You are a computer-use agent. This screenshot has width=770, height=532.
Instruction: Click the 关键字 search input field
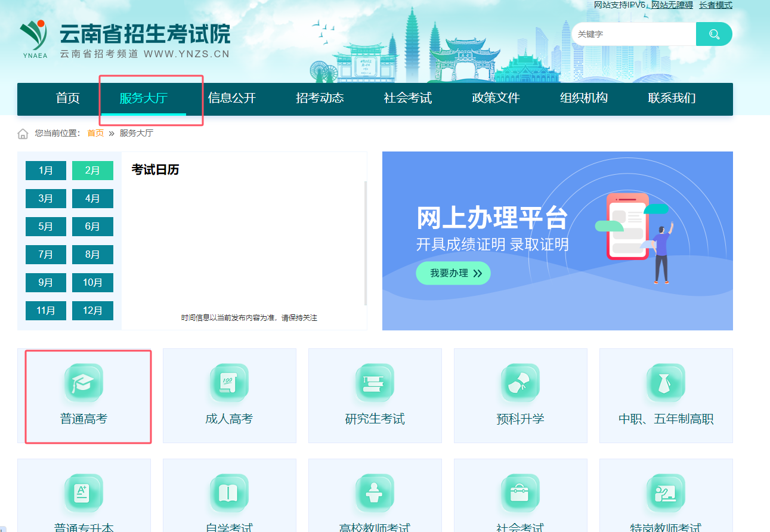[632, 34]
